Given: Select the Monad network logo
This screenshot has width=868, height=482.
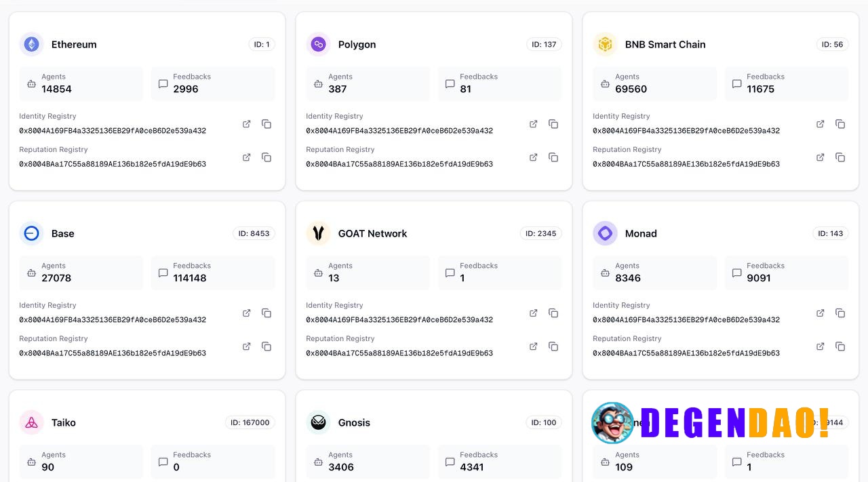Looking at the screenshot, I should (x=605, y=233).
